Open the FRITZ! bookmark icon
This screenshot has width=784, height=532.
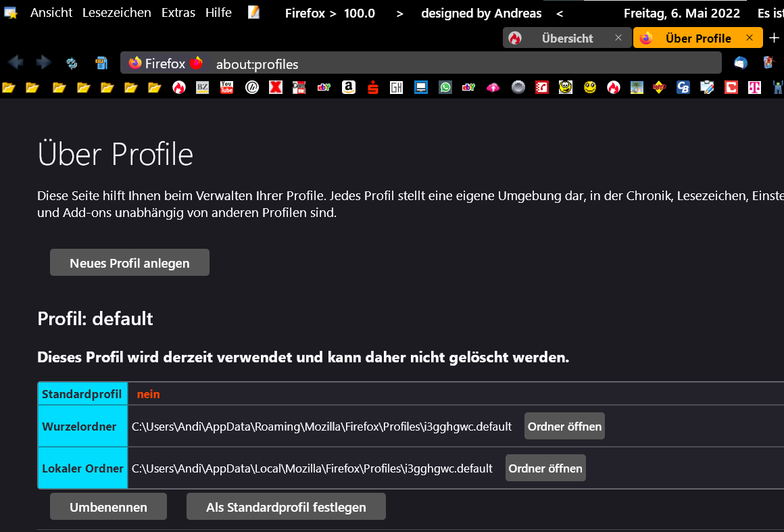pyautogui.click(x=660, y=87)
